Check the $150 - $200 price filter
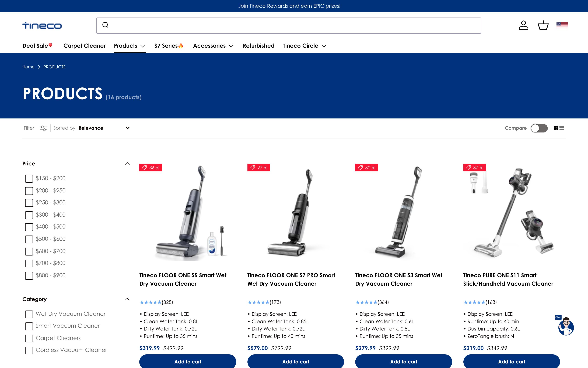The width and height of the screenshot is (588, 368). 29,179
